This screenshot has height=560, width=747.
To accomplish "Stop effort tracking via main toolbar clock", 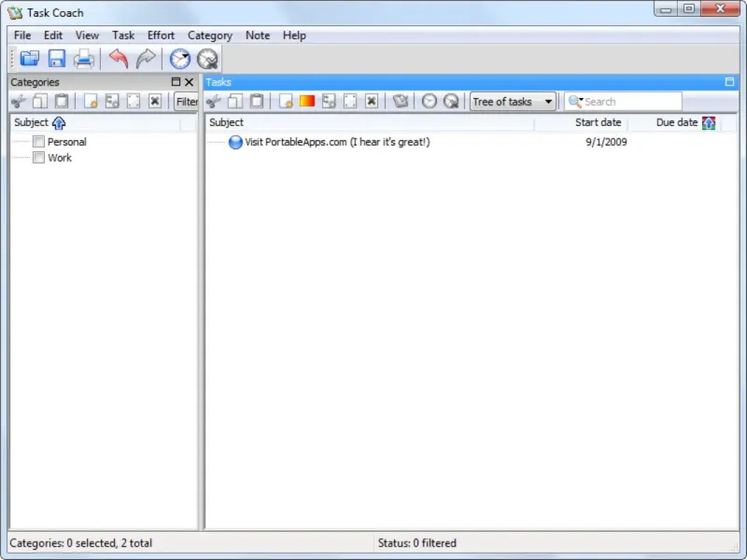I will coord(207,59).
